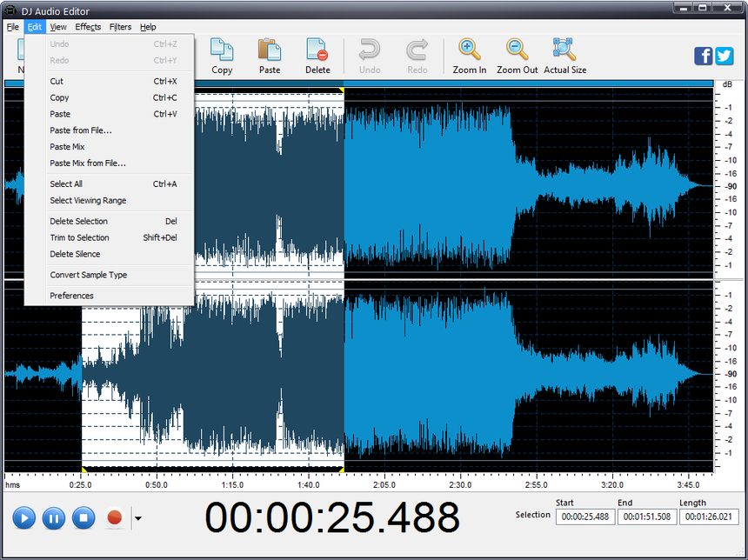This screenshot has width=748, height=560.
Task: Start recording with red Record button
Action: point(115,517)
